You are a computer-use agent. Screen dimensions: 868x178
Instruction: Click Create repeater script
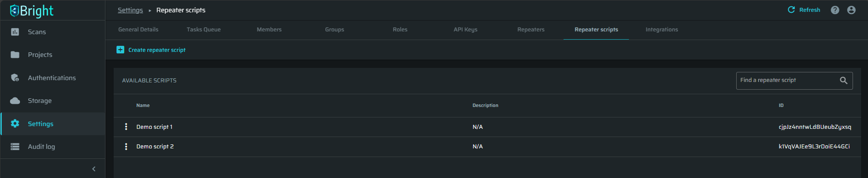[x=151, y=50]
